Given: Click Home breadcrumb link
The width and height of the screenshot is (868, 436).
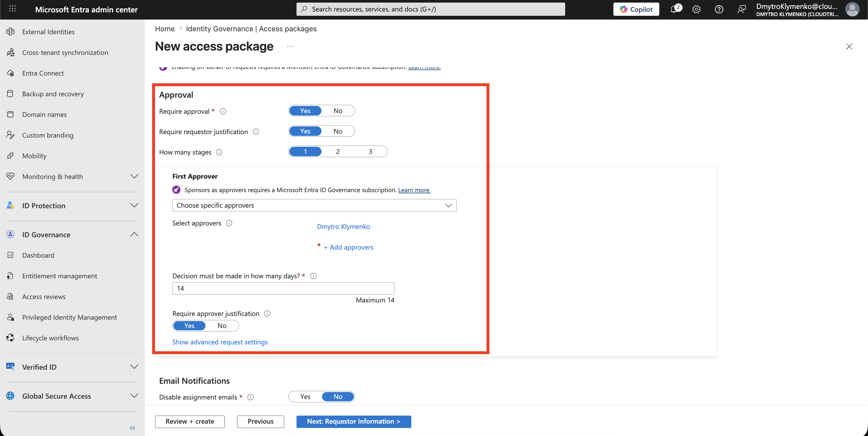Looking at the screenshot, I should coord(165,29).
